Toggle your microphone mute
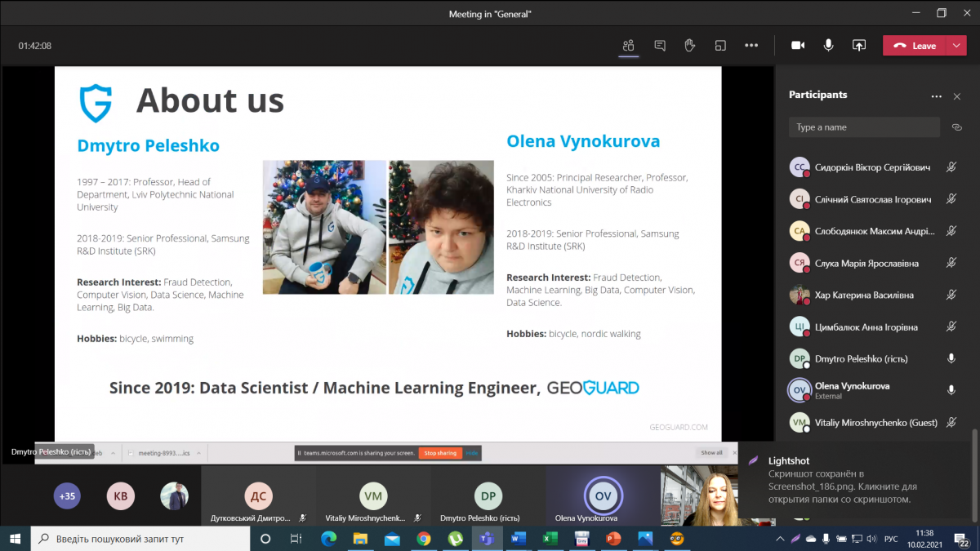The width and height of the screenshot is (980, 551). click(828, 46)
